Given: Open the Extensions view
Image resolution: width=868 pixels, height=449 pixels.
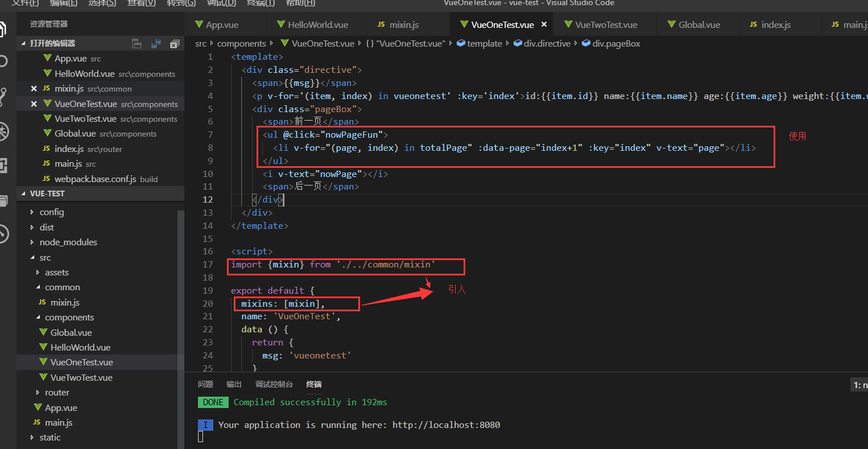Looking at the screenshot, I should [3, 166].
